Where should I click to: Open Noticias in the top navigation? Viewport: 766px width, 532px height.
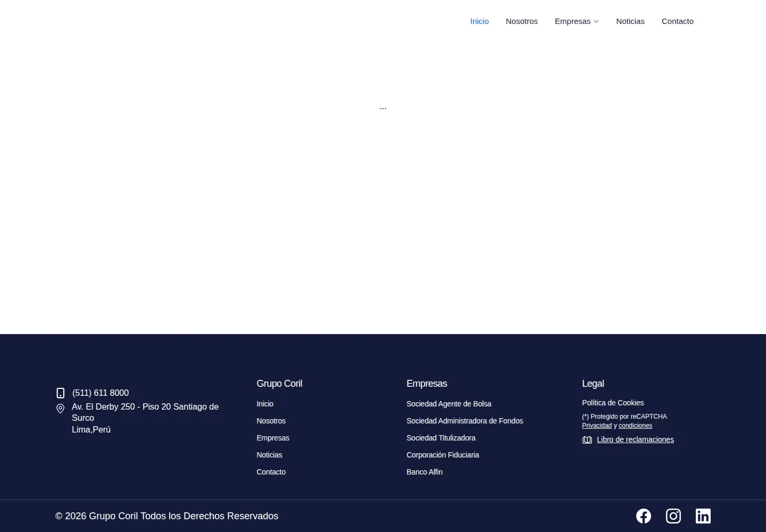630,21
